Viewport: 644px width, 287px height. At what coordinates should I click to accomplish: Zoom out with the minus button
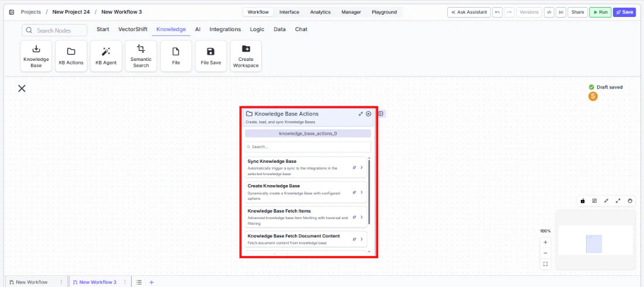click(x=546, y=253)
